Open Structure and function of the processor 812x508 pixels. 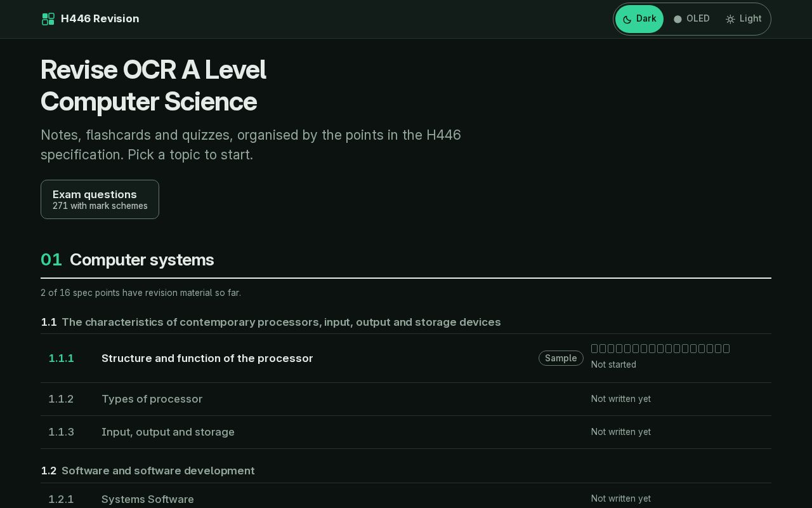click(406, 358)
